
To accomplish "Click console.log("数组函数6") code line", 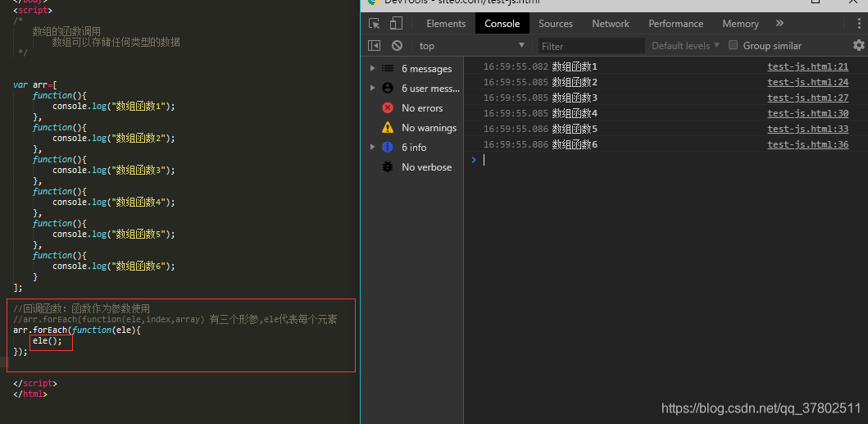I will (113, 266).
